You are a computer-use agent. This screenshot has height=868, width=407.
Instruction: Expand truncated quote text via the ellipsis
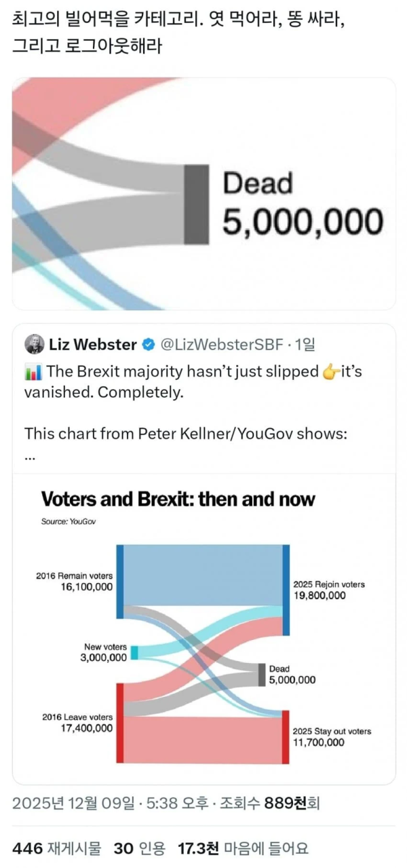point(29,456)
